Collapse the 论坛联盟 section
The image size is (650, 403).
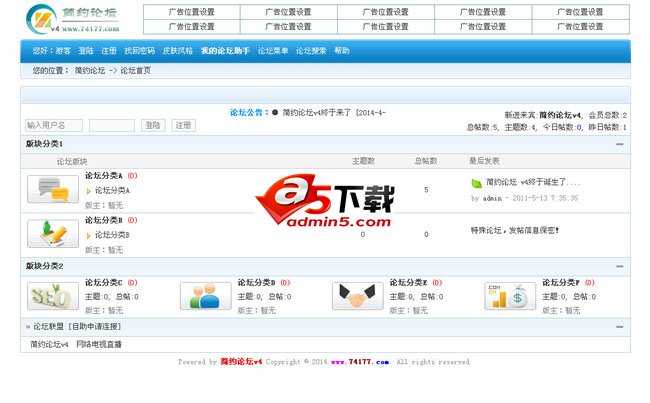620,327
